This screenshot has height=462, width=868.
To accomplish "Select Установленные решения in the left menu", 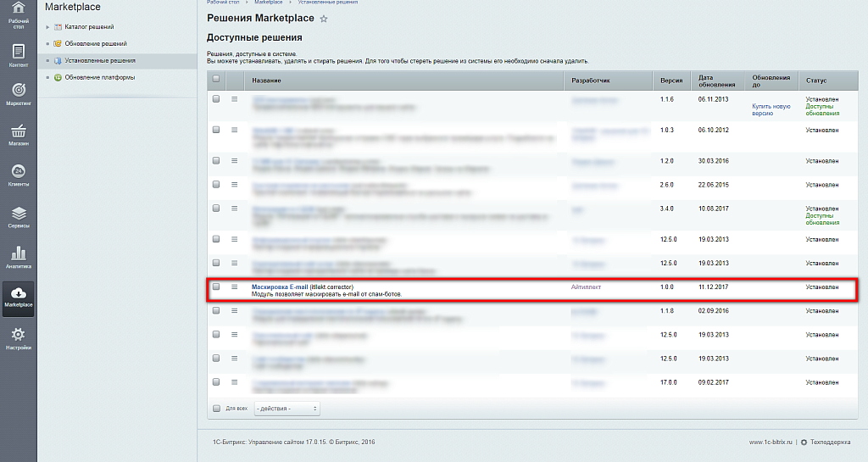I will pos(99,61).
